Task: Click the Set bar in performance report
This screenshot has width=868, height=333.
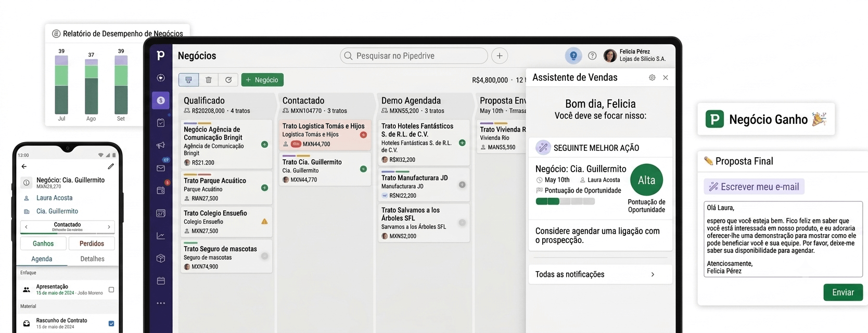Action: click(121, 85)
